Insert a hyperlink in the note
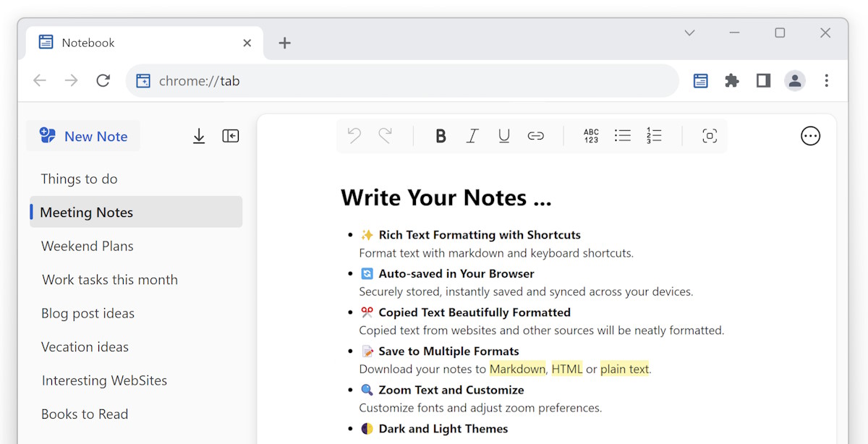The image size is (868, 444). 536,135
